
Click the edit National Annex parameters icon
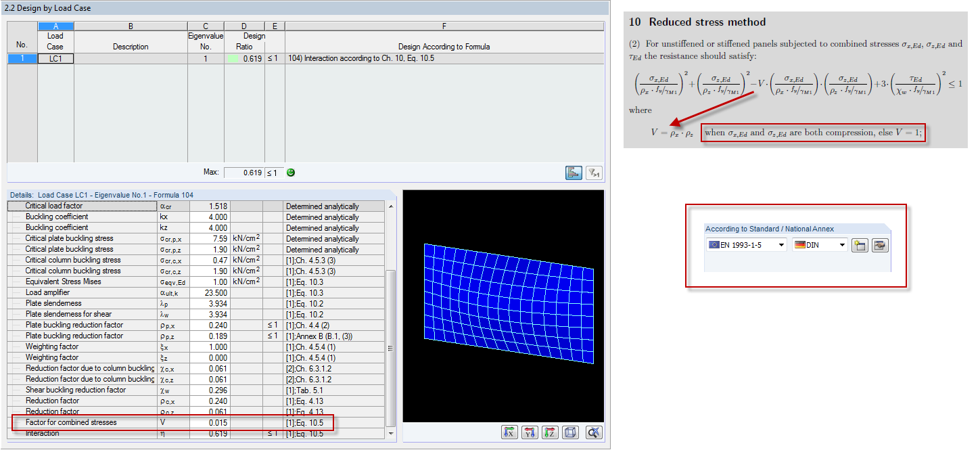coord(879,245)
